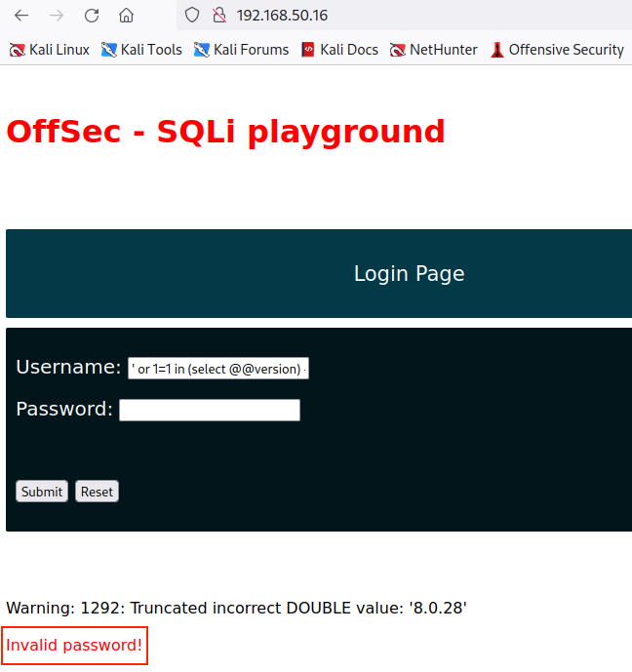
Task: Click the browser back arrow
Action: click(21, 16)
